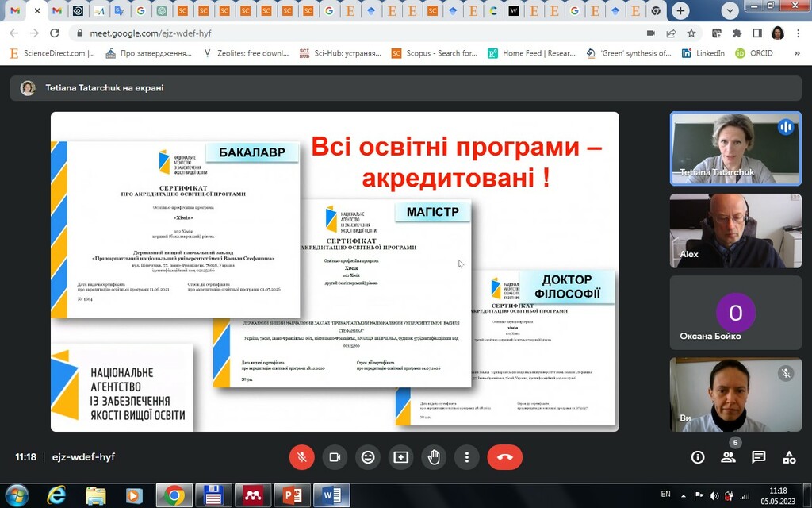Unmute the microphone in Meet

[302, 457]
